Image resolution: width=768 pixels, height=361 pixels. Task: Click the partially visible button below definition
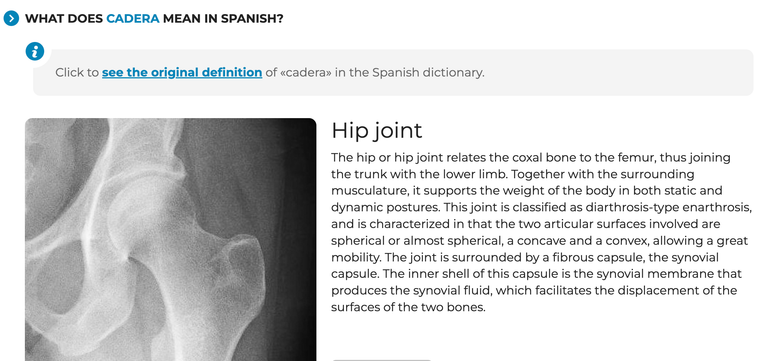coord(382,360)
